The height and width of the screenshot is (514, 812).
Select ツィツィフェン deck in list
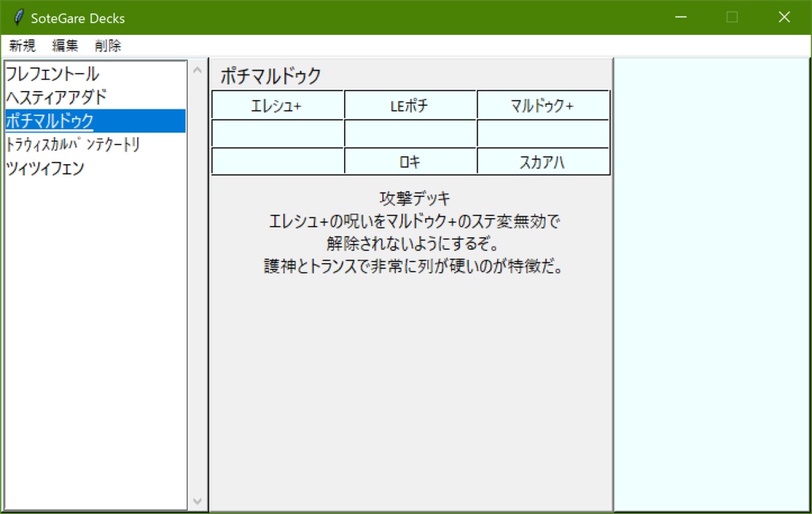[95, 168]
